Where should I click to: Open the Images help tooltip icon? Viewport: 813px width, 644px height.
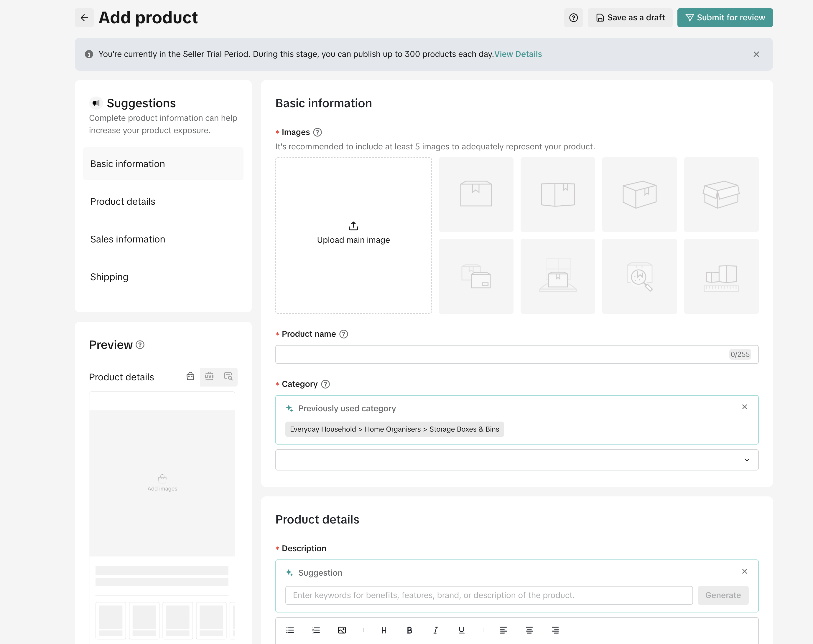tap(317, 132)
